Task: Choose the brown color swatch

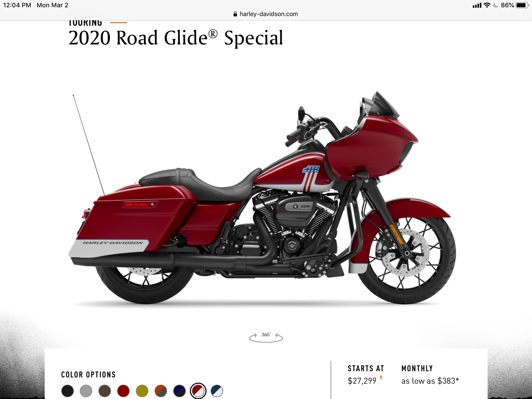Action: pyautogui.click(x=105, y=391)
